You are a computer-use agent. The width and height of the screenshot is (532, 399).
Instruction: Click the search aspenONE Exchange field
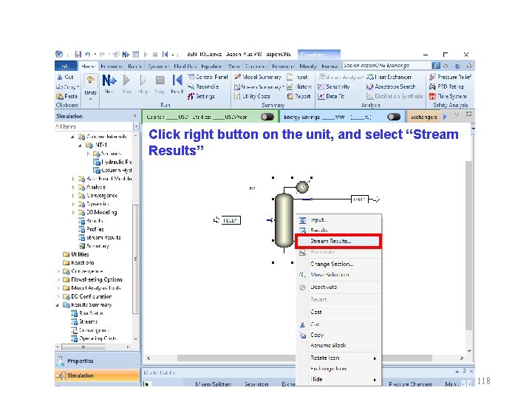coord(386,65)
